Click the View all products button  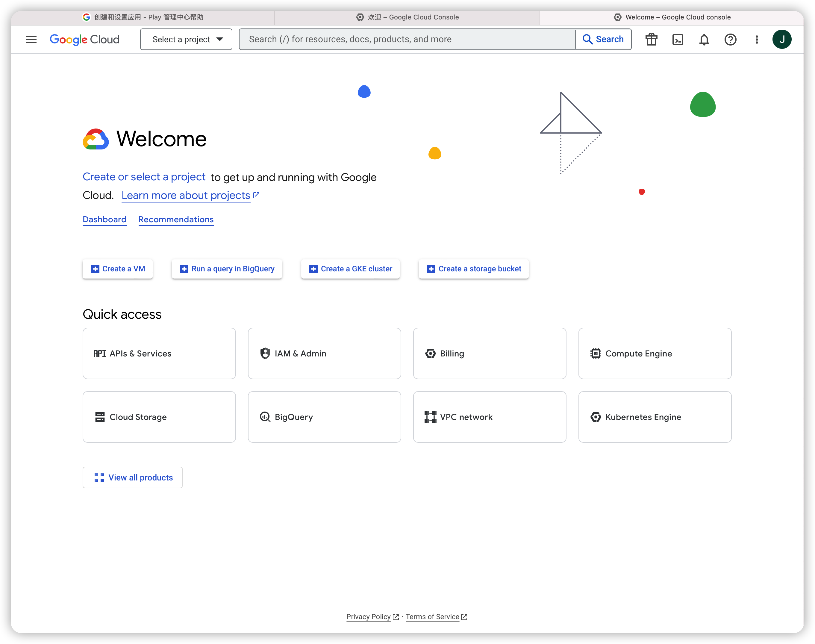click(133, 477)
